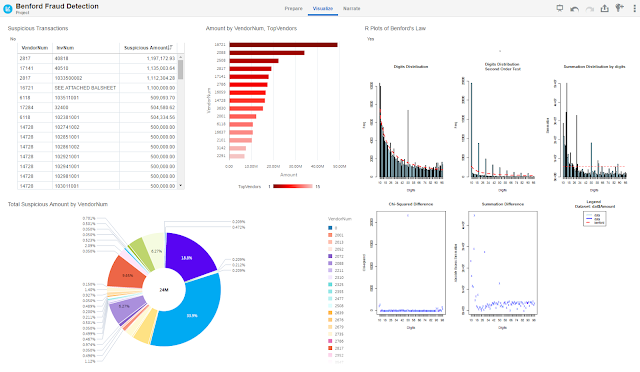Undo the last action
Image resolution: width=640 pixels, height=372 pixels.
[x=575, y=9]
